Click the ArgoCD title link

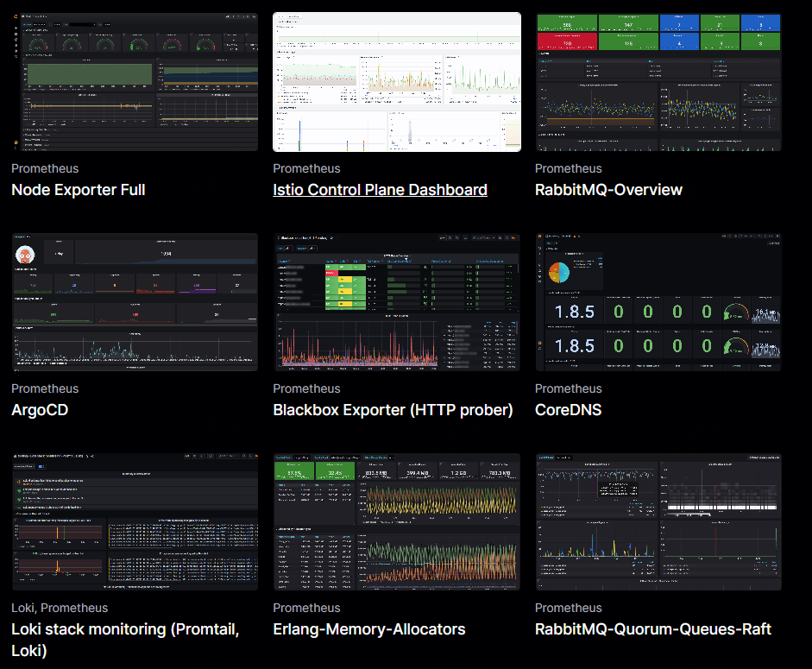[40, 410]
